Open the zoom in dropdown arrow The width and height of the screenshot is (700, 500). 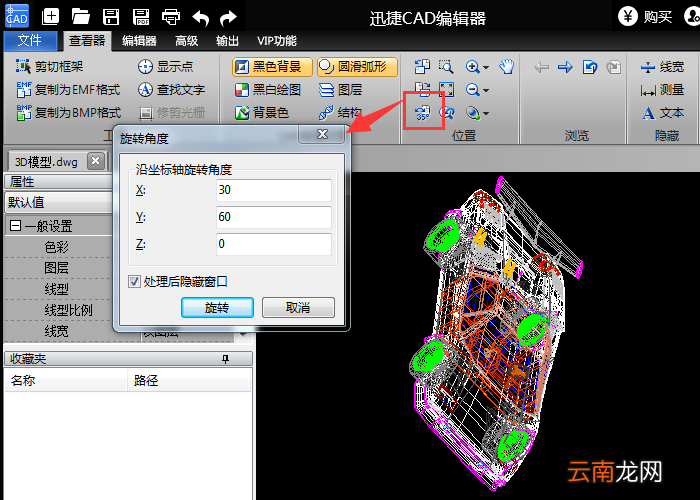tap(486, 67)
